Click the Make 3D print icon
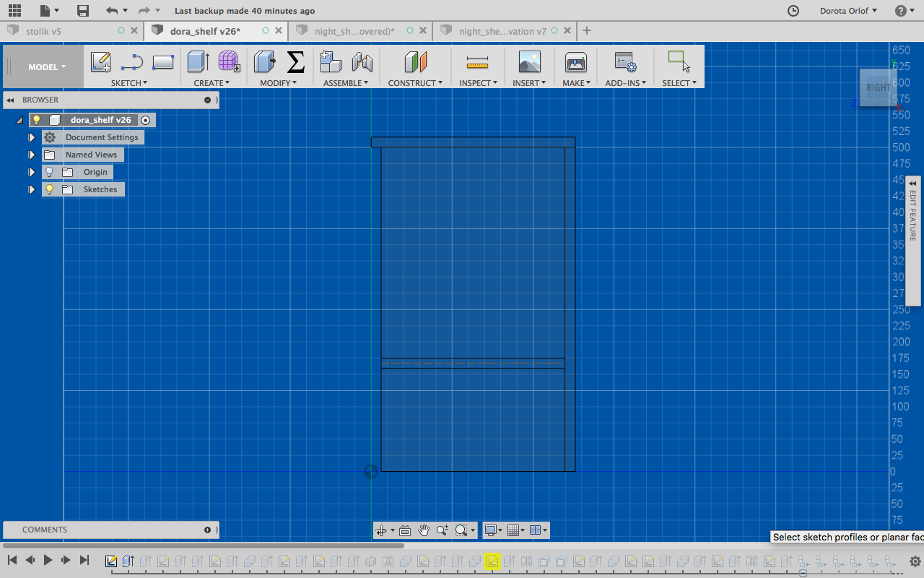The image size is (924, 578). pyautogui.click(x=575, y=62)
